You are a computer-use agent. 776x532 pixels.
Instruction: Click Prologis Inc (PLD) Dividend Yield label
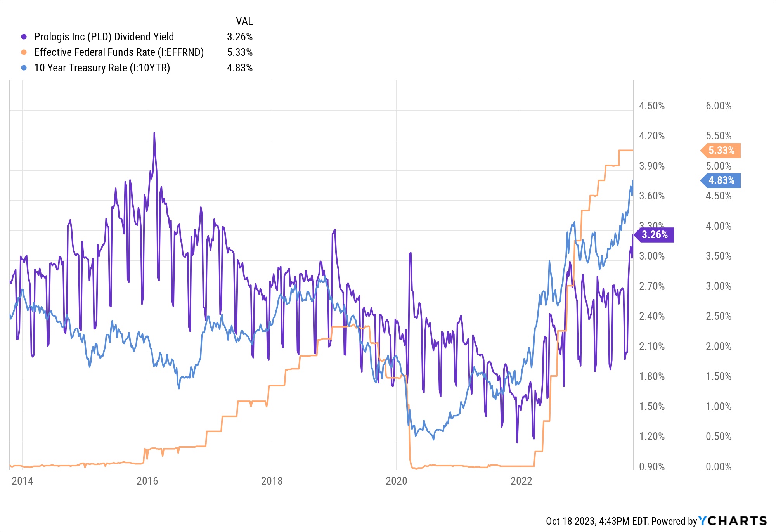click(x=104, y=37)
